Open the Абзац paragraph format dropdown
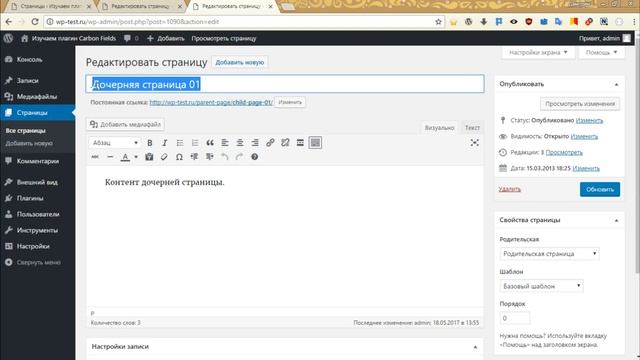 (115, 143)
